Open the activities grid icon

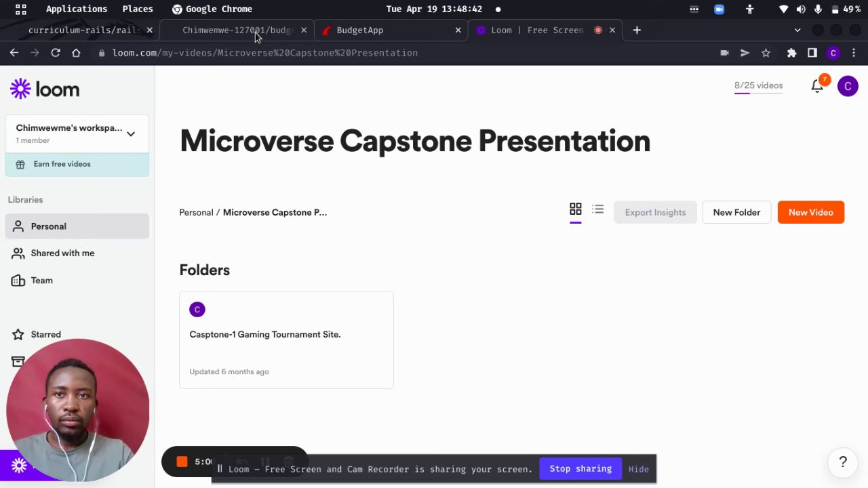point(21,9)
